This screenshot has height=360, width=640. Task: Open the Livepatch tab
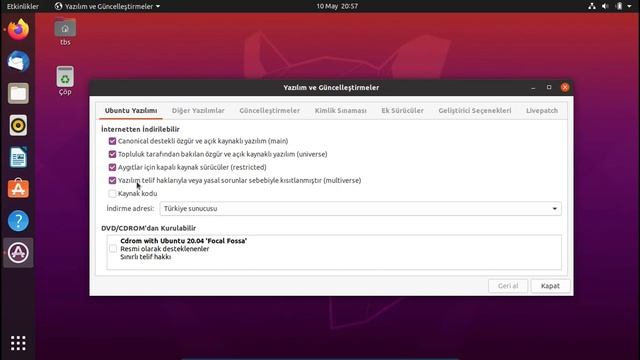point(542,111)
